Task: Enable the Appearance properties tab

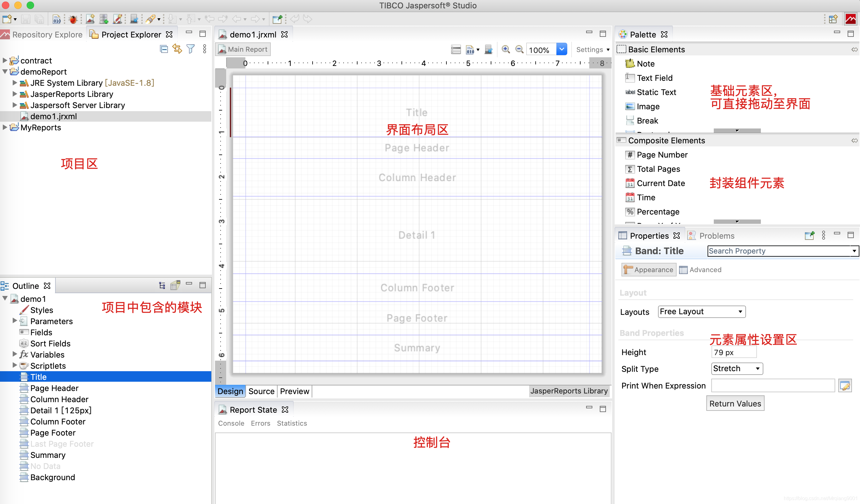Action: tap(648, 269)
